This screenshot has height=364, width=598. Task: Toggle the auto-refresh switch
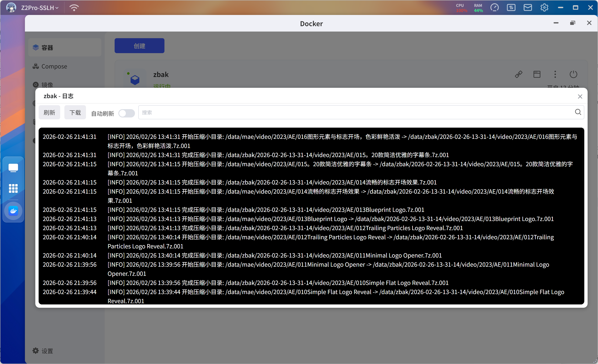(x=126, y=113)
